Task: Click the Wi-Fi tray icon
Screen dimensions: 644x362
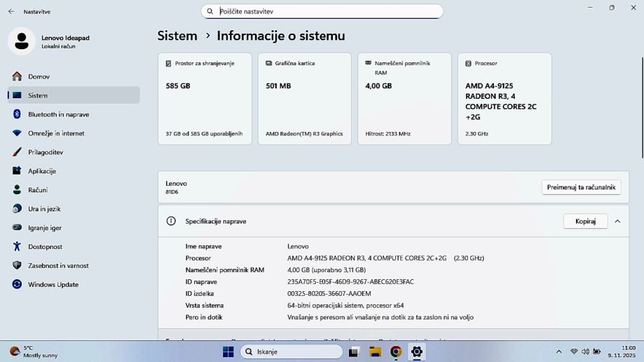Action: (x=574, y=351)
